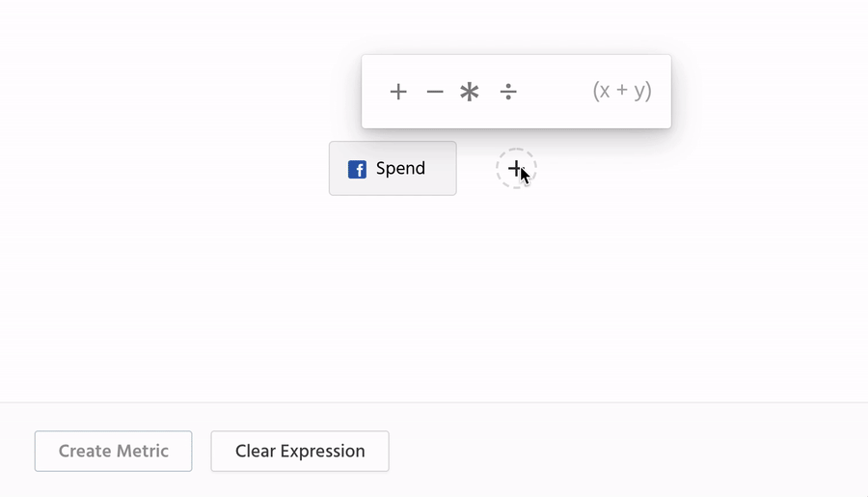The height and width of the screenshot is (497, 868).
Task: Click the Spend label text
Action: pyautogui.click(x=400, y=169)
